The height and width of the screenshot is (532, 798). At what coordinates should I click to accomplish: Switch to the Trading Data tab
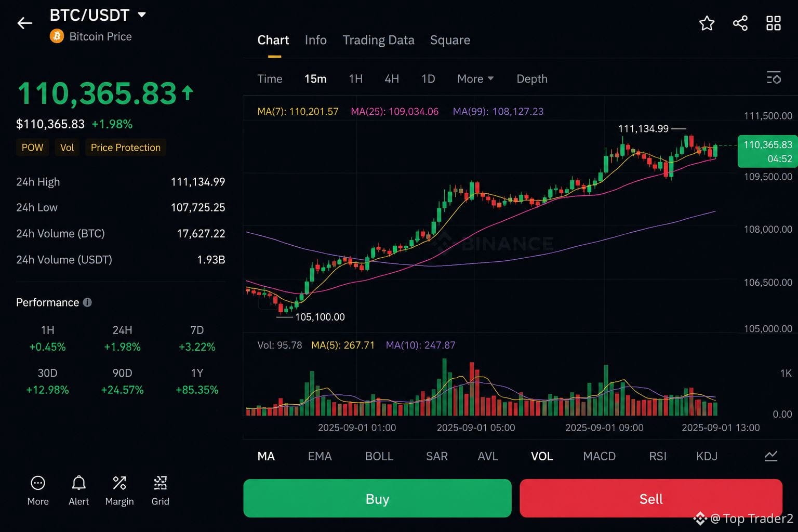tap(379, 40)
